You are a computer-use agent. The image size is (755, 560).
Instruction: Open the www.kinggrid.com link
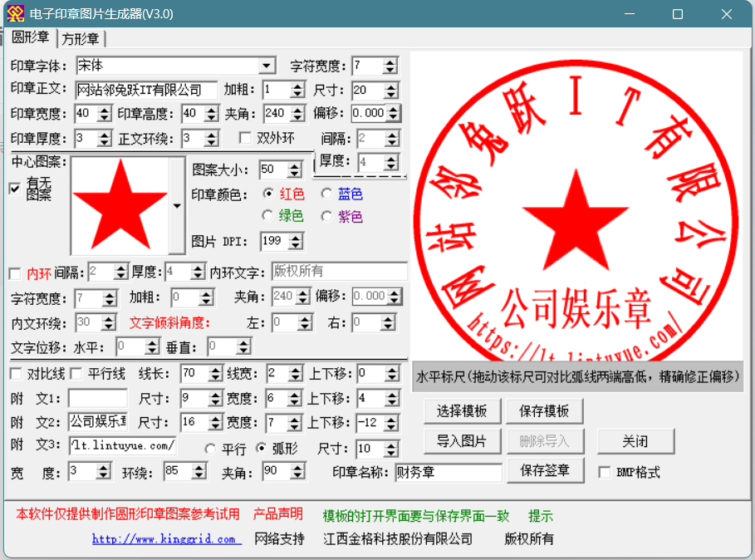pyautogui.click(x=166, y=539)
